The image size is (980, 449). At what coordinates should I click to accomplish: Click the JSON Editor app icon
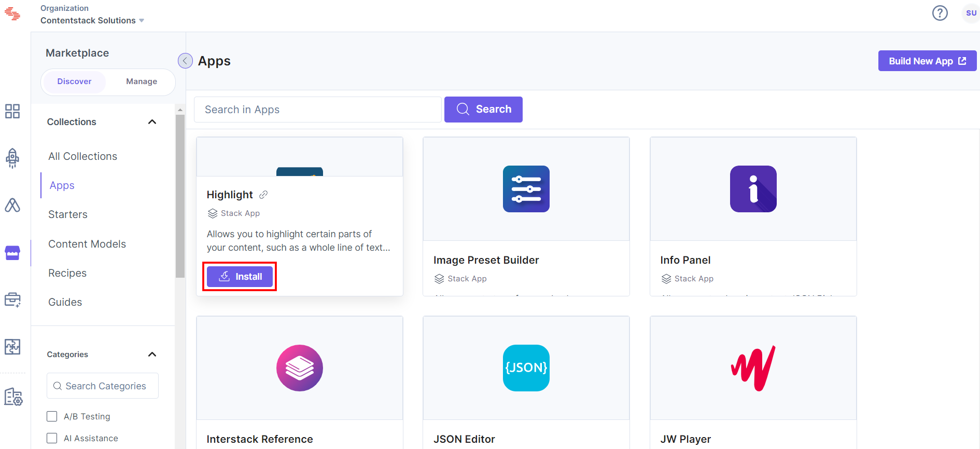[526, 368]
